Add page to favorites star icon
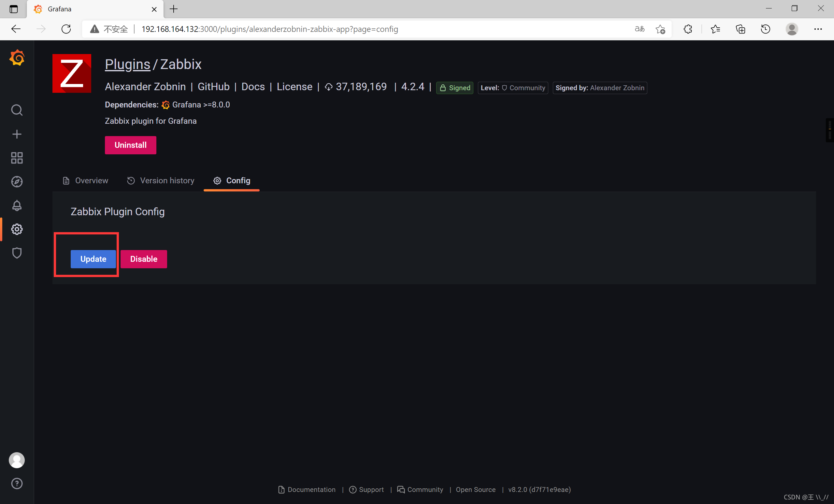 pyautogui.click(x=660, y=29)
